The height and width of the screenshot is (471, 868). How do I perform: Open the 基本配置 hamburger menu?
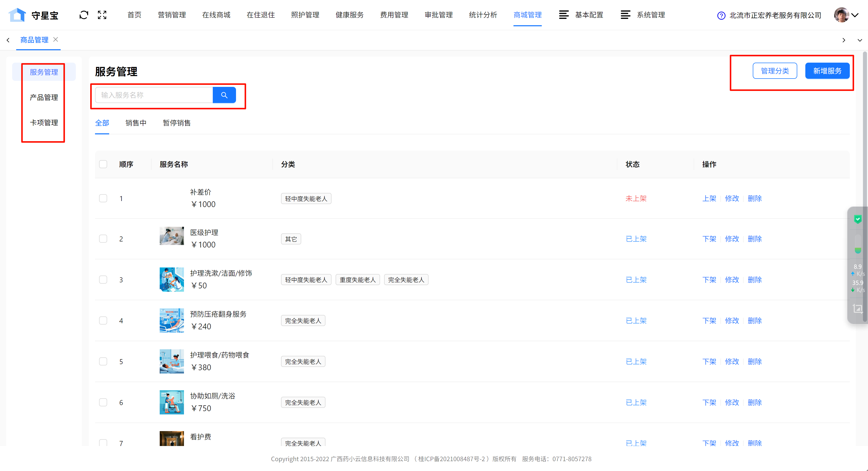[x=564, y=15]
